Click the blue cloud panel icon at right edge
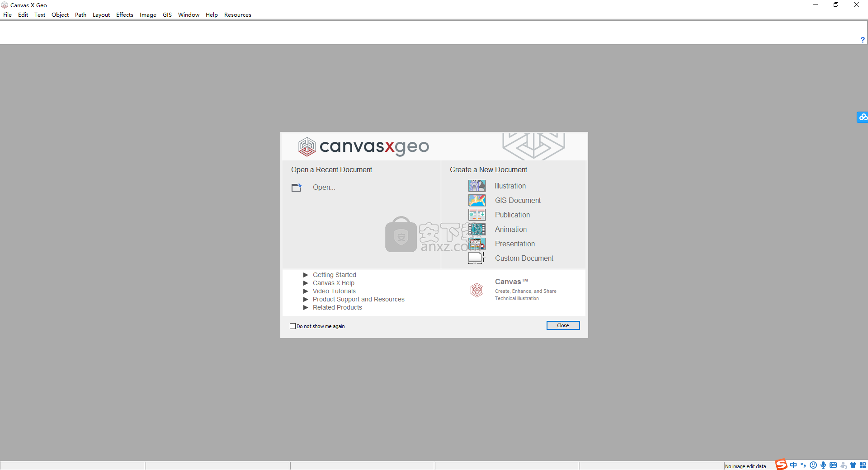This screenshot has width=868, height=470. 863,117
